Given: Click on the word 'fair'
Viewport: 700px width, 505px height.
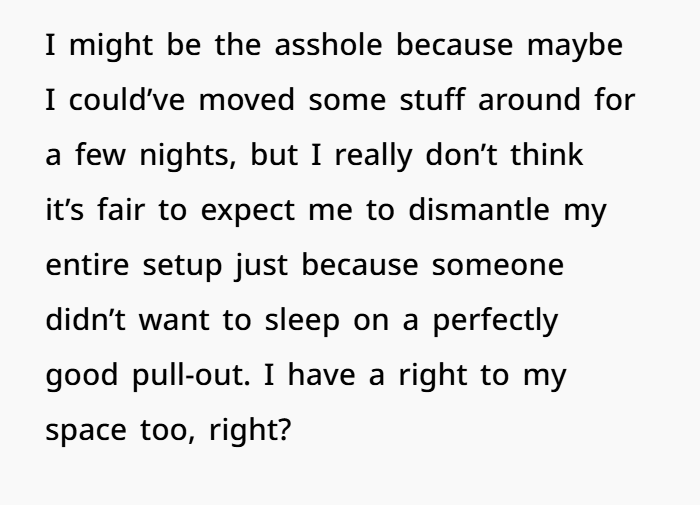Looking at the screenshot, I should [x=121, y=209].
